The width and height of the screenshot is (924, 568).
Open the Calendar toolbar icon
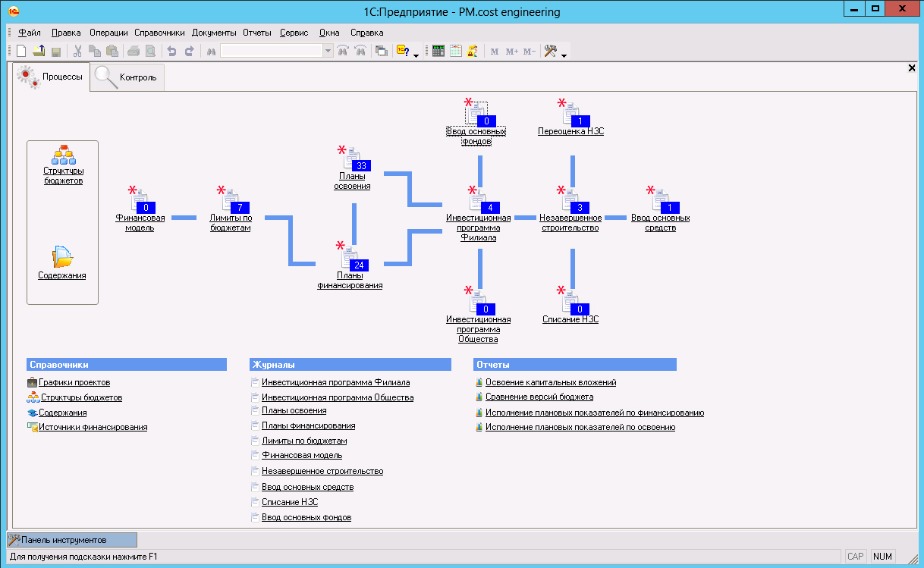[x=456, y=51]
